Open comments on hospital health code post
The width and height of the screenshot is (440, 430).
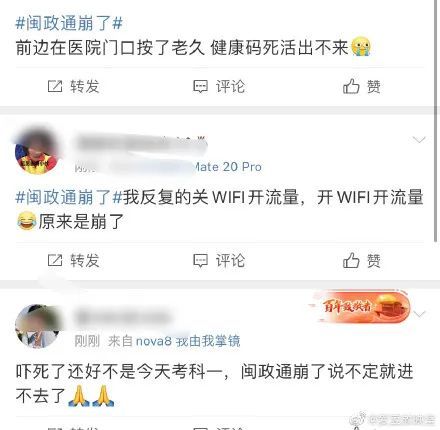coord(219,87)
